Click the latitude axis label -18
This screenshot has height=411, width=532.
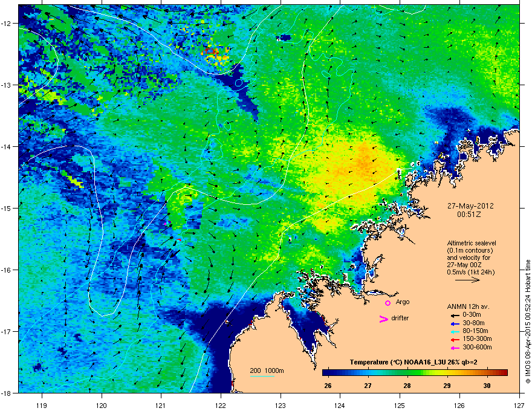[6, 393]
